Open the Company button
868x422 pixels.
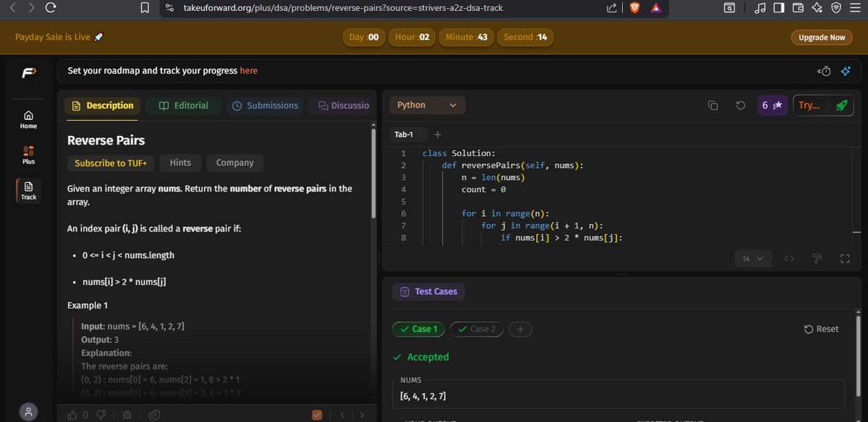235,163
